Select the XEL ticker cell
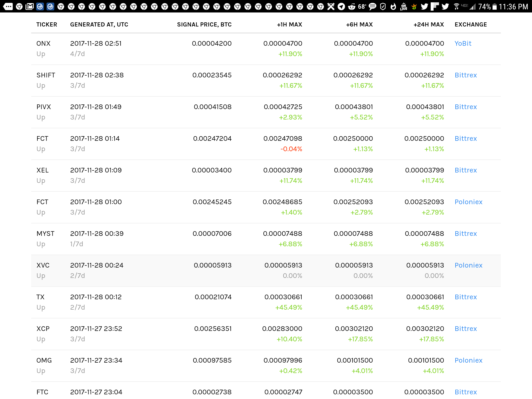The height and width of the screenshot is (399, 532). [43, 170]
